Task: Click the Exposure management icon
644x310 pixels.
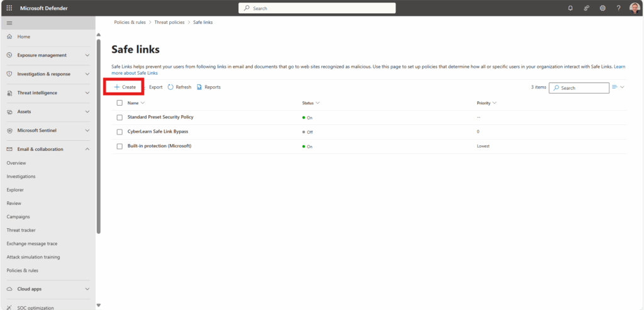Action: click(x=9, y=55)
